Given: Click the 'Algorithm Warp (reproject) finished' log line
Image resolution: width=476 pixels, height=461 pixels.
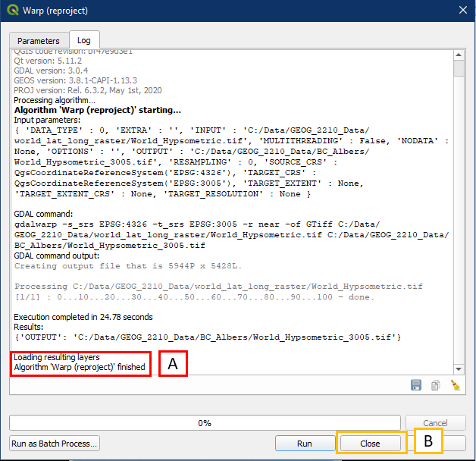Looking at the screenshot, I should click(80, 367).
